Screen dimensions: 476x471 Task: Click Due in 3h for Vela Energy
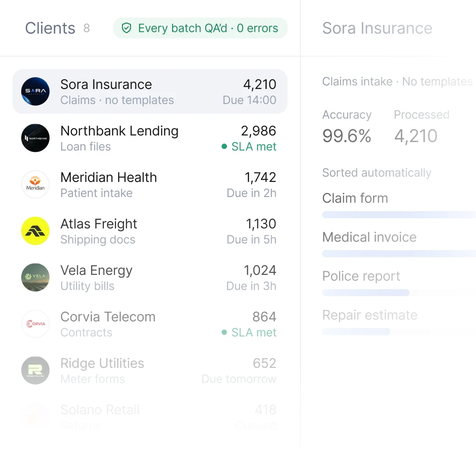coord(251,286)
